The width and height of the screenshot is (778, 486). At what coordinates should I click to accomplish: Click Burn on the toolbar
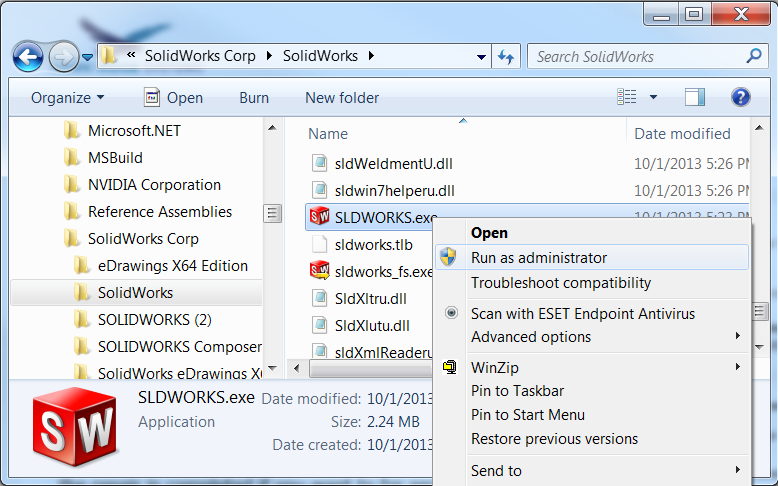pyautogui.click(x=254, y=98)
